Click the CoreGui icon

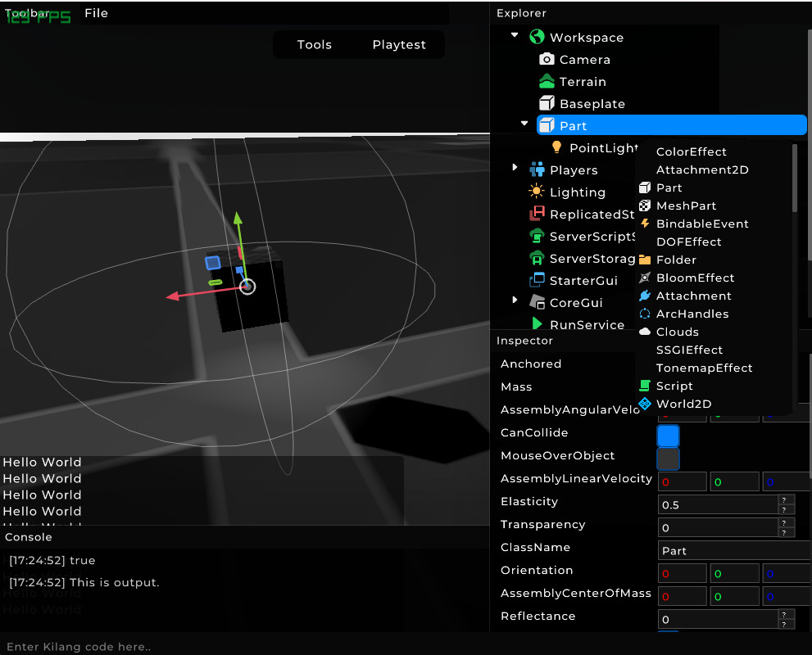click(x=537, y=302)
